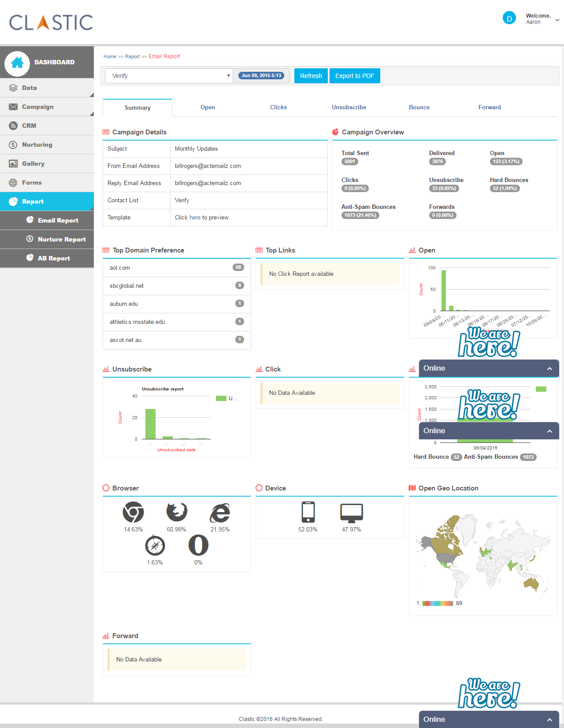The image size is (564, 728).
Task: Expand the Welcome Aaron user menu
Action: (x=557, y=20)
